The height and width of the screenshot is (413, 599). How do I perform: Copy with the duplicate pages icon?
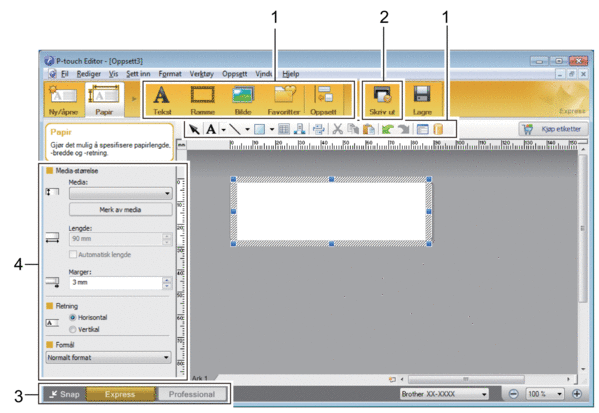pyautogui.click(x=353, y=129)
